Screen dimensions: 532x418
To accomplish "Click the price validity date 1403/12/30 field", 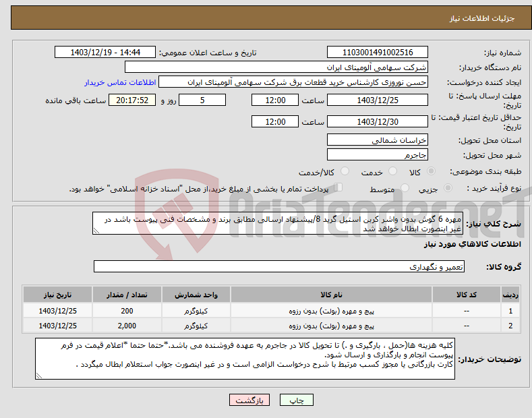I will coord(378,121).
